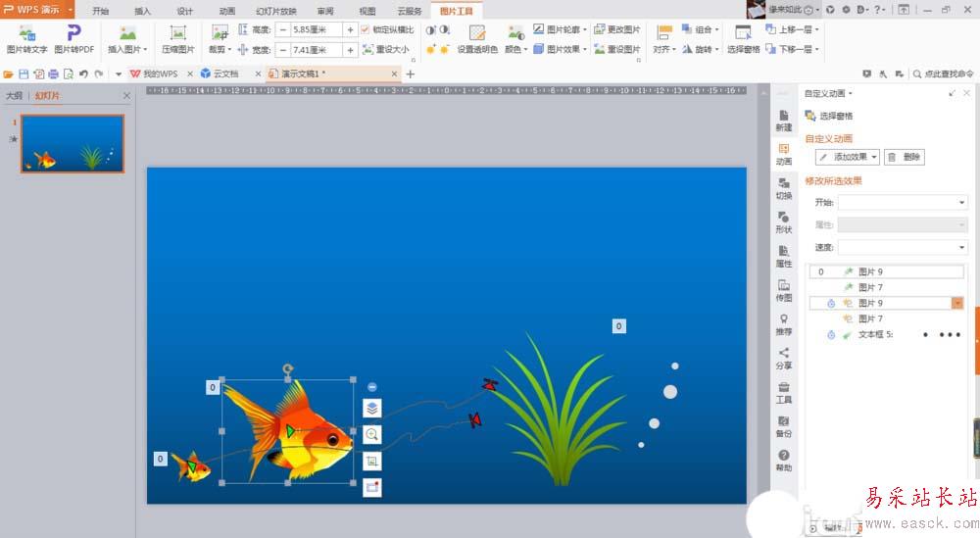Switch to the 开始 (Home) ribbon tab
Image resolution: width=980 pixels, height=538 pixels.
click(101, 11)
